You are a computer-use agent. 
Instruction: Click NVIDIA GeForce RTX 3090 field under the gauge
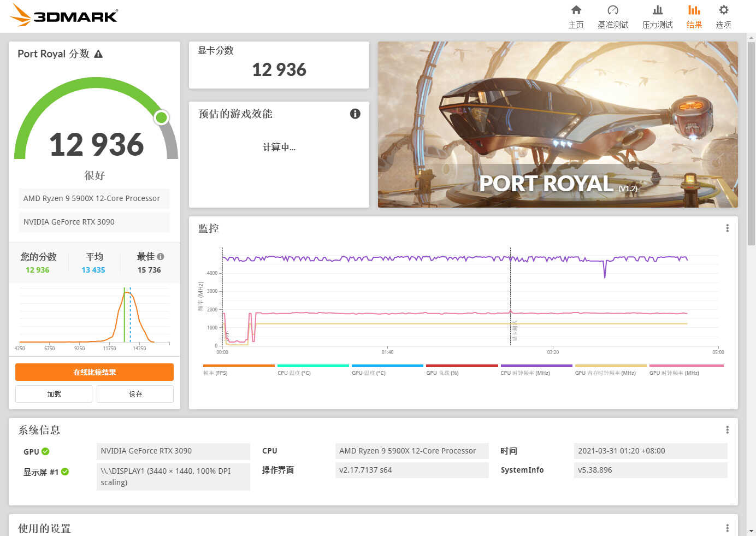pyautogui.click(x=94, y=222)
